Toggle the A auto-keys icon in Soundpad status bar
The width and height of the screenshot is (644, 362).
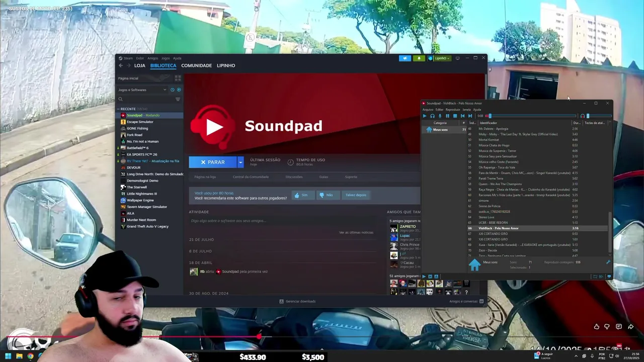click(436, 276)
